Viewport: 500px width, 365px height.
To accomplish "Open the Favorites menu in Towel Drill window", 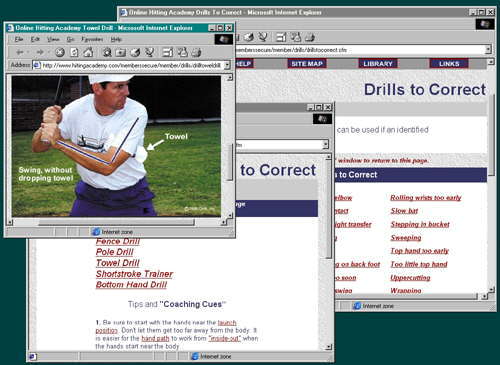I will 92,39.
